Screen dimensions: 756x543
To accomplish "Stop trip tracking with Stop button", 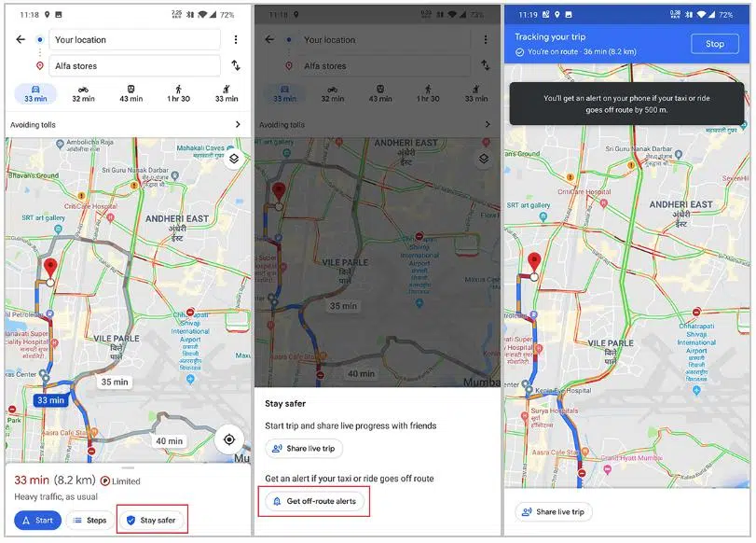I will click(715, 44).
